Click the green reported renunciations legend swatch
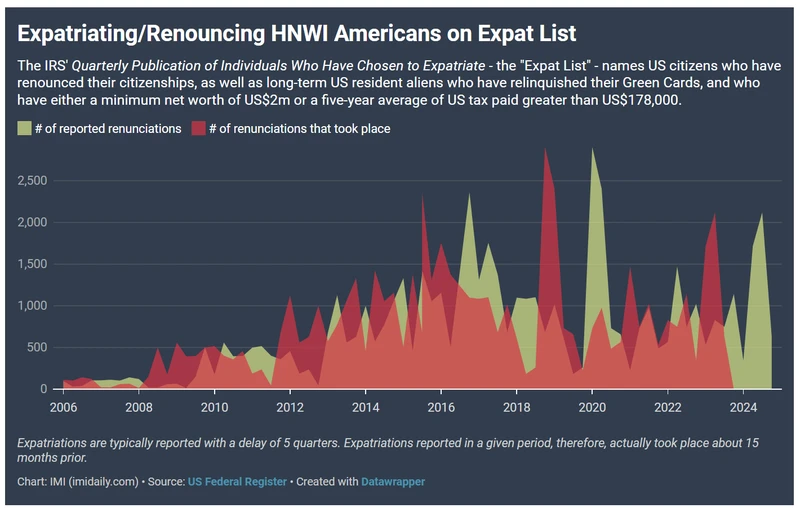Image resolution: width=800 pixels, height=508 pixels. (25, 128)
